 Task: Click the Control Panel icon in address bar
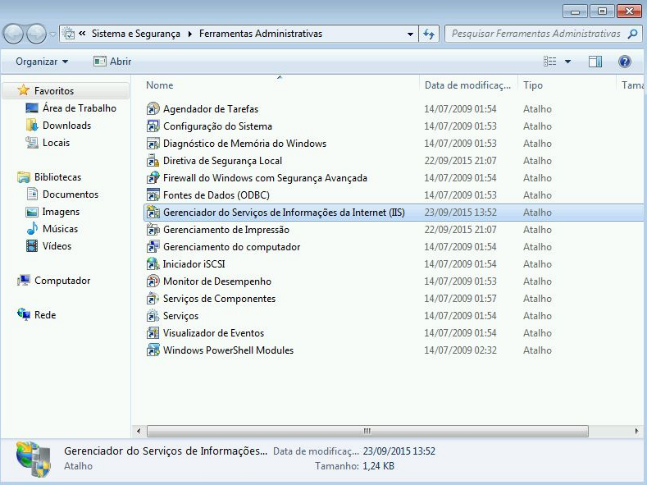69,34
